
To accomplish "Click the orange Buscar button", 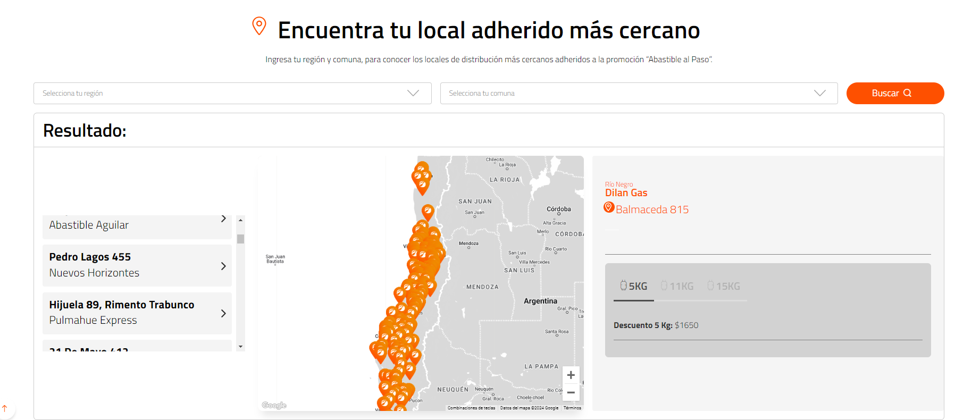I will [895, 93].
